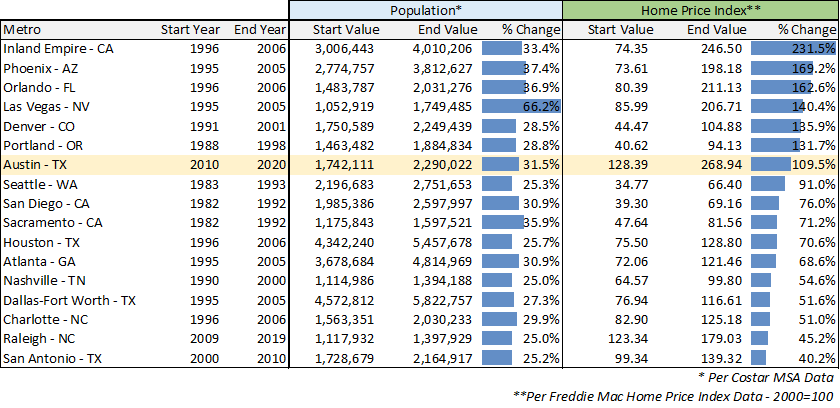
Task: Click the Las Vegas 66.2% population change bar
Action: point(521,106)
